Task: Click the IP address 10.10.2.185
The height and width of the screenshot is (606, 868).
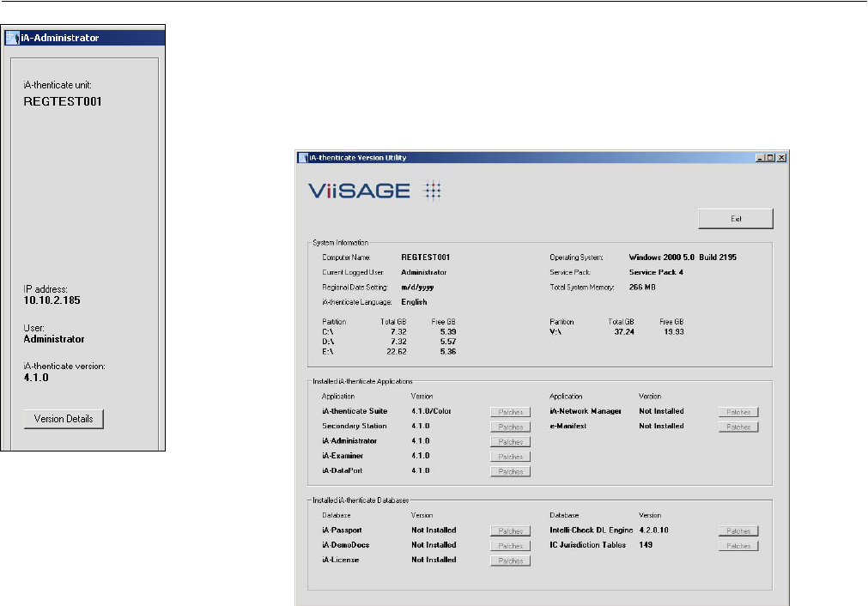Action: click(x=52, y=300)
